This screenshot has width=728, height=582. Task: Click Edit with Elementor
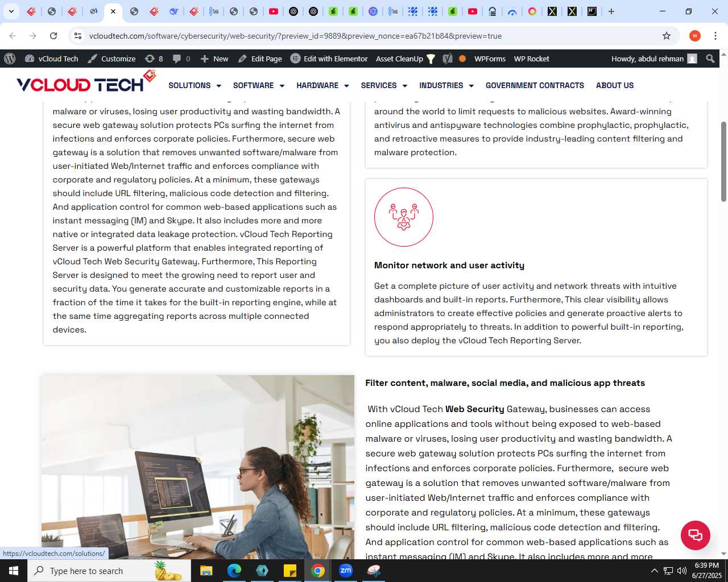point(329,59)
